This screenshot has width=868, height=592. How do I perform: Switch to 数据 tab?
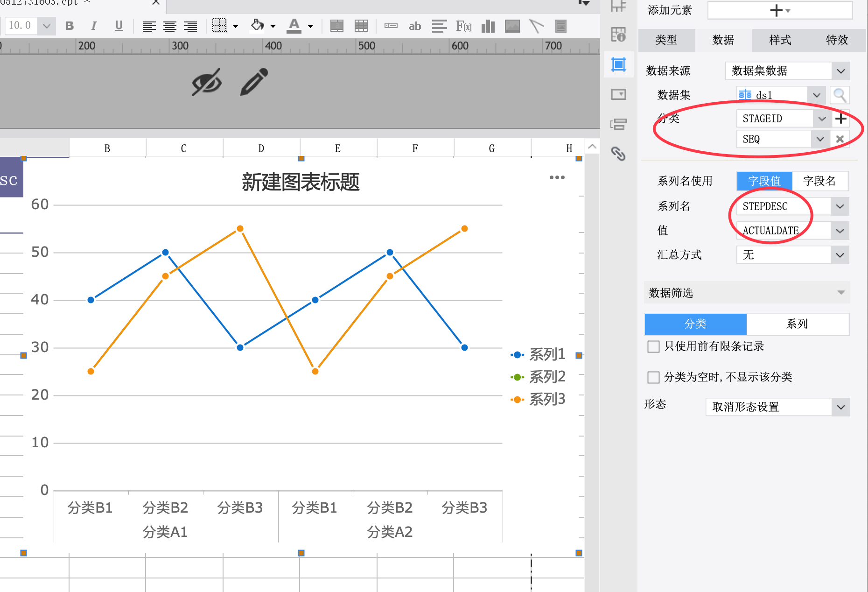click(723, 40)
